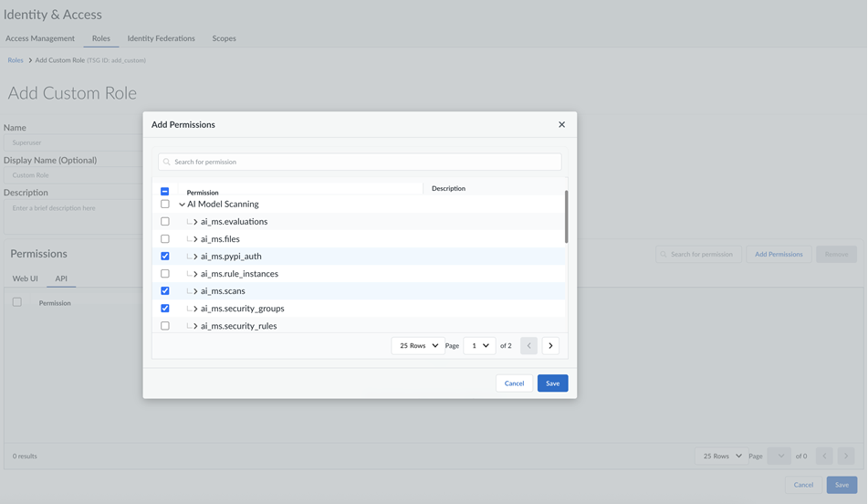The height and width of the screenshot is (504, 868).
Task: Collapse the AI Model Scanning group
Action: [182, 205]
